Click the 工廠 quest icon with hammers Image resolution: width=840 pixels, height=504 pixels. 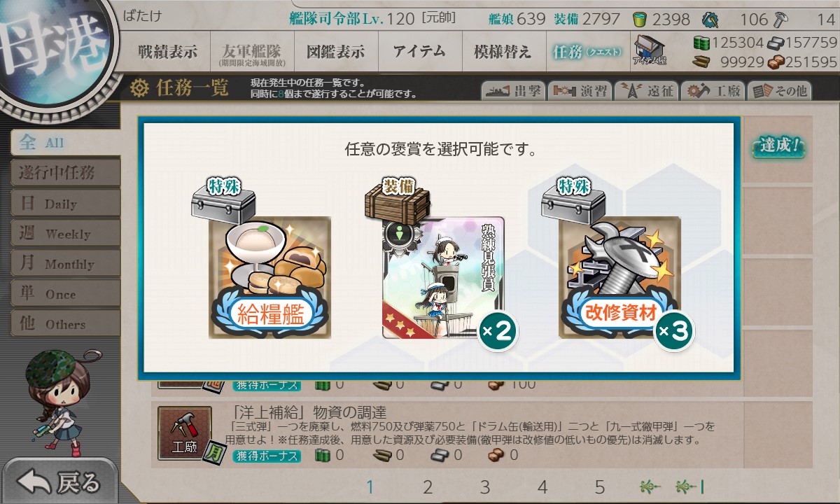coord(184,433)
